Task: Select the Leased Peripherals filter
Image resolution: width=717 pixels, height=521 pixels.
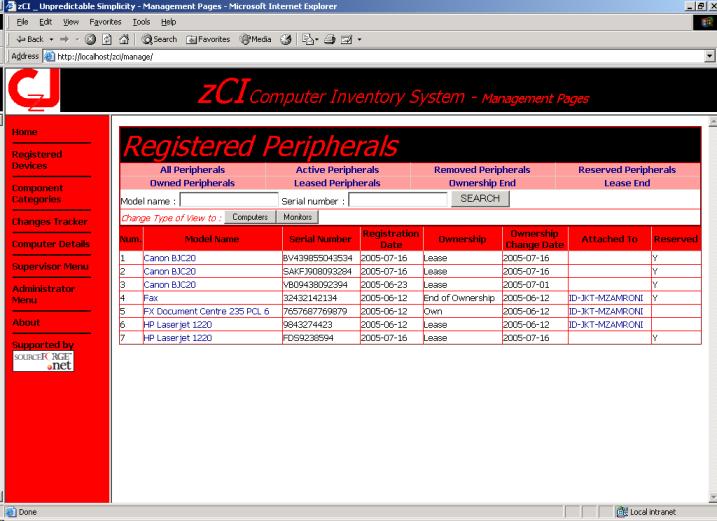Action: 337,183
